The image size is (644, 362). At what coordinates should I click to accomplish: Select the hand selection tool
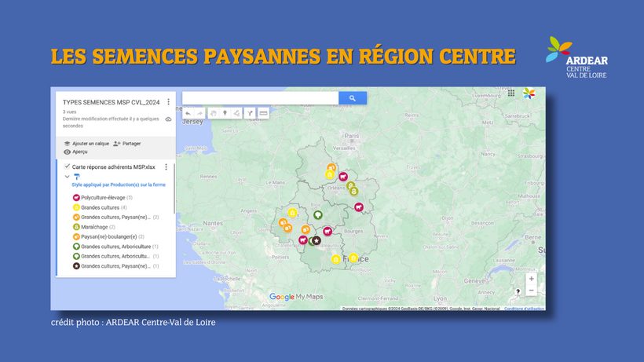pos(213,113)
